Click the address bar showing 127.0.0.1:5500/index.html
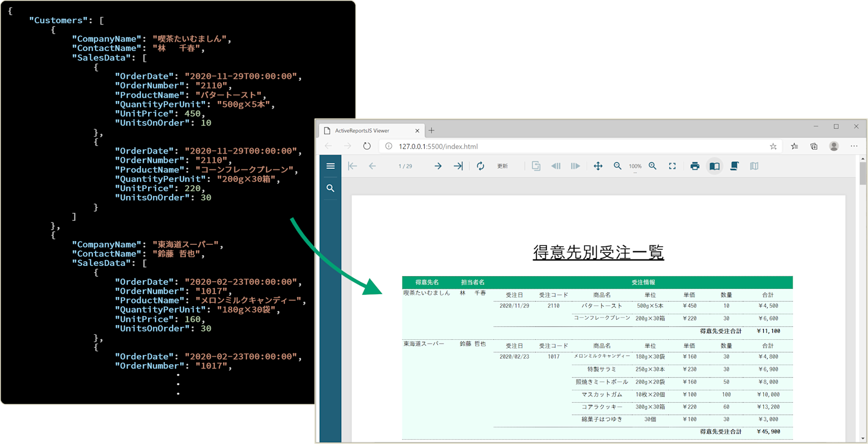This screenshot has height=444, width=868. click(580, 147)
